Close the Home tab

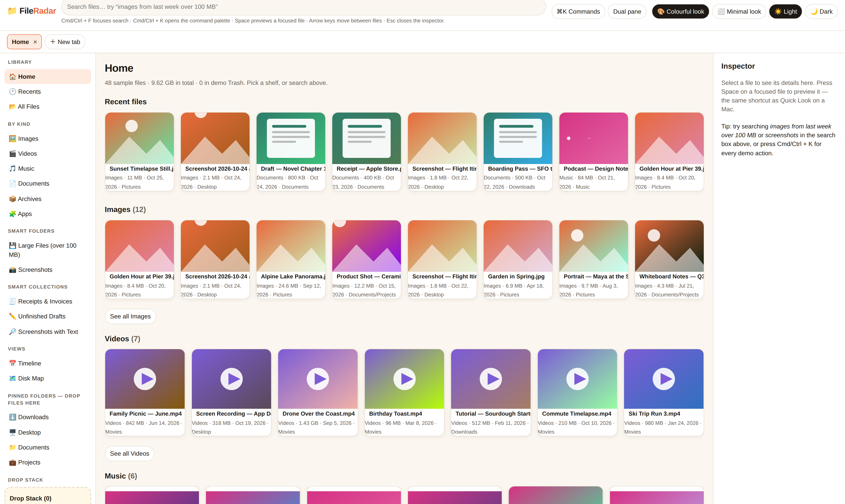click(35, 42)
